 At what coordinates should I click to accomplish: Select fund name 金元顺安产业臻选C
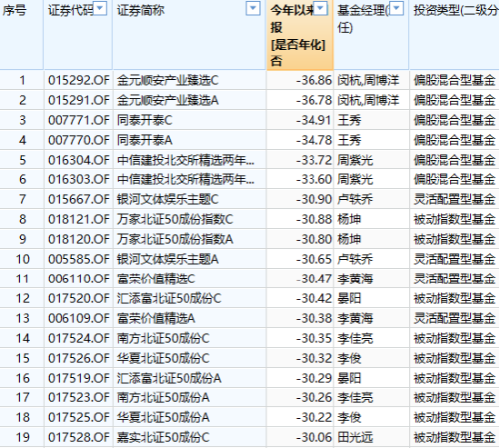168,80
